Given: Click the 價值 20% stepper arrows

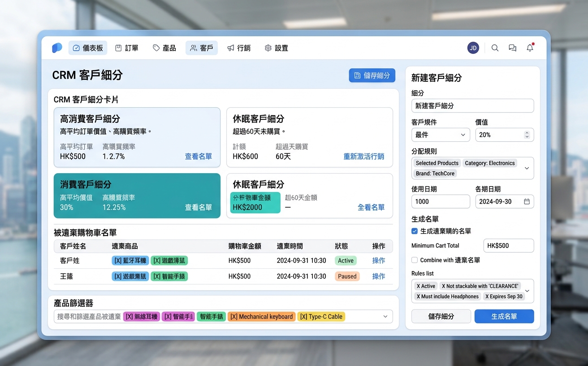Looking at the screenshot, I should pyautogui.click(x=527, y=135).
